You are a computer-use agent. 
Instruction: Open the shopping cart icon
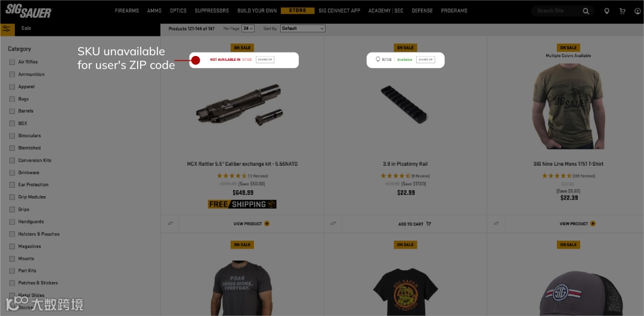(x=622, y=11)
